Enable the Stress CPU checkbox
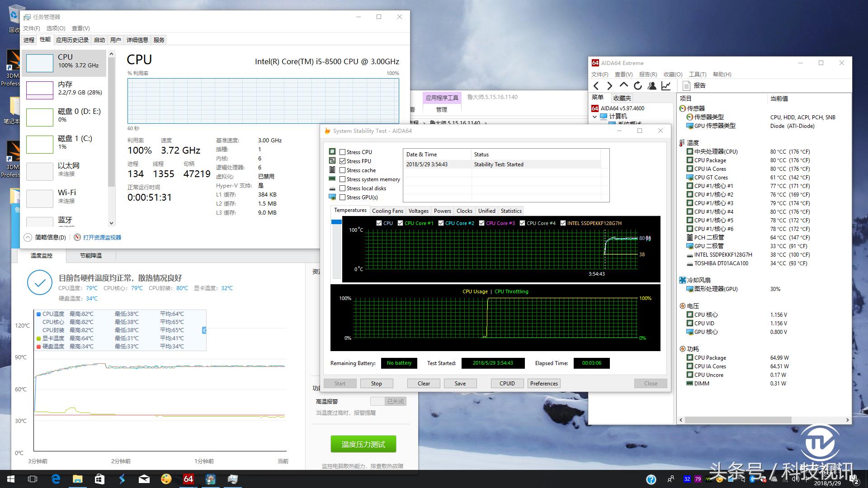868x488 pixels. (343, 152)
